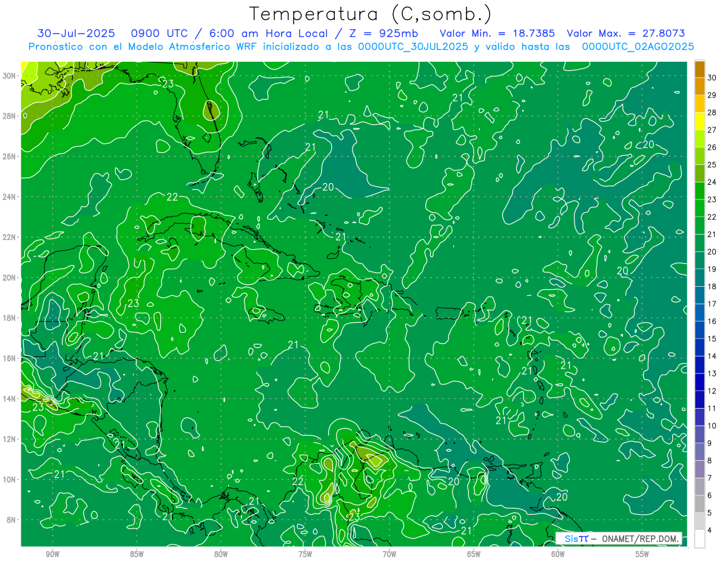The image size is (728, 562).
Task: Click white swatch below 4 on scale
Action: pyautogui.click(x=699, y=539)
